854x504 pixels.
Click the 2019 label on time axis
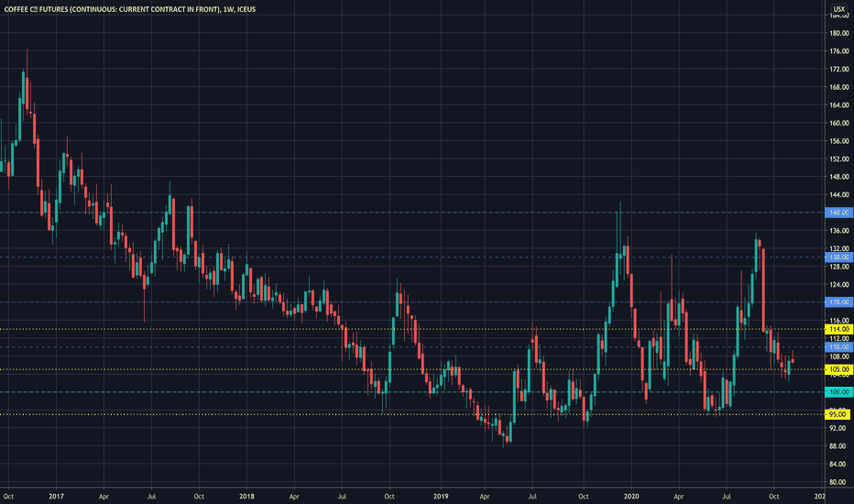(441, 497)
